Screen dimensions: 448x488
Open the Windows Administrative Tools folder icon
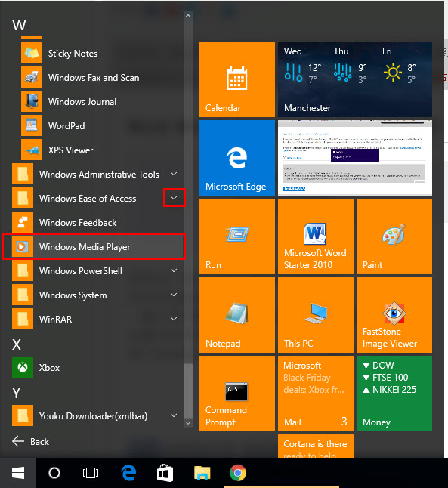pos(23,174)
